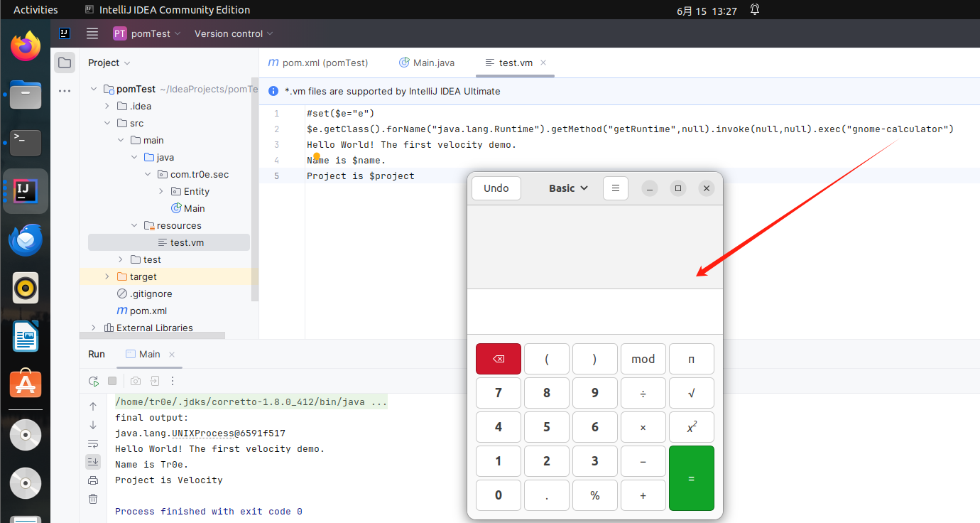The width and height of the screenshot is (980, 523).
Task: Expand the .idea folder
Action: (x=107, y=106)
